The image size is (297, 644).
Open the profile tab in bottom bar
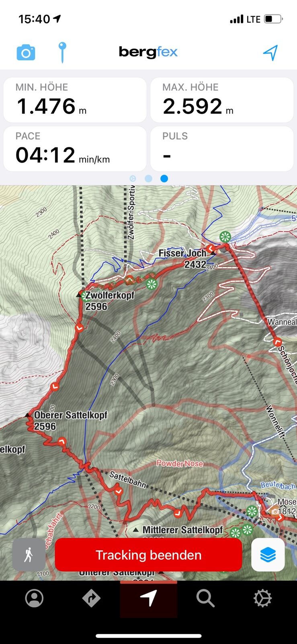[x=35, y=598]
